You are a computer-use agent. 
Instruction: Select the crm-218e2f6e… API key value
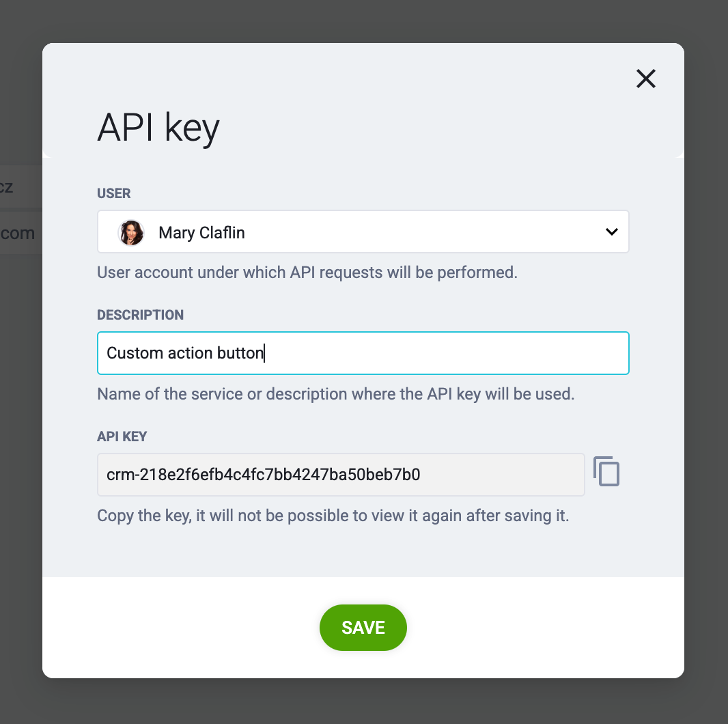[263, 475]
